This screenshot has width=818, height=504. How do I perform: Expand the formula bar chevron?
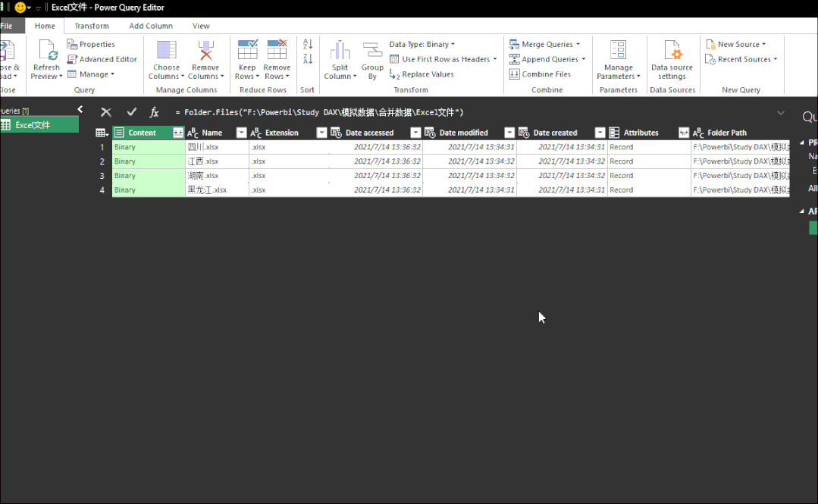point(780,113)
